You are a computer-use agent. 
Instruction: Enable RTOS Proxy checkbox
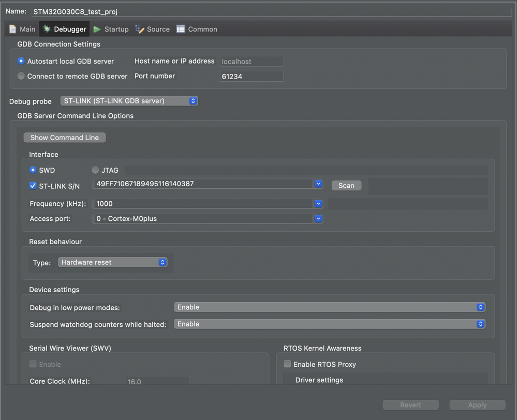(x=287, y=364)
